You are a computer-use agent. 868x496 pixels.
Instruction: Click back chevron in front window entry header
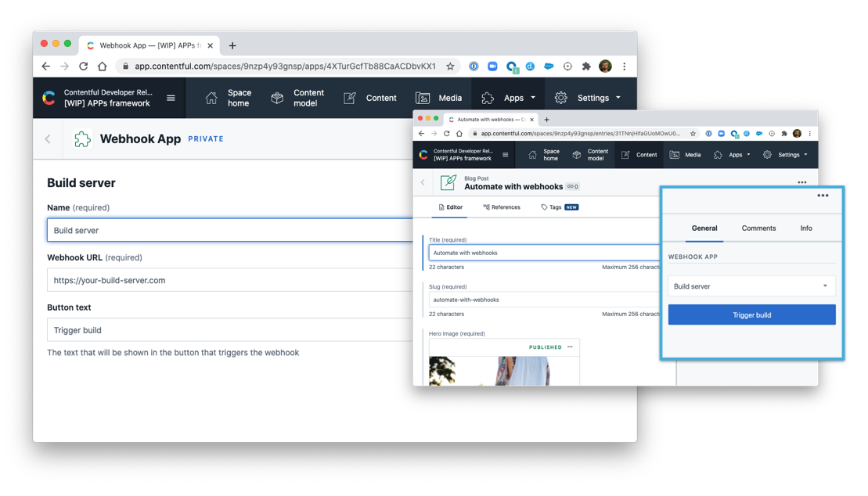(423, 182)
